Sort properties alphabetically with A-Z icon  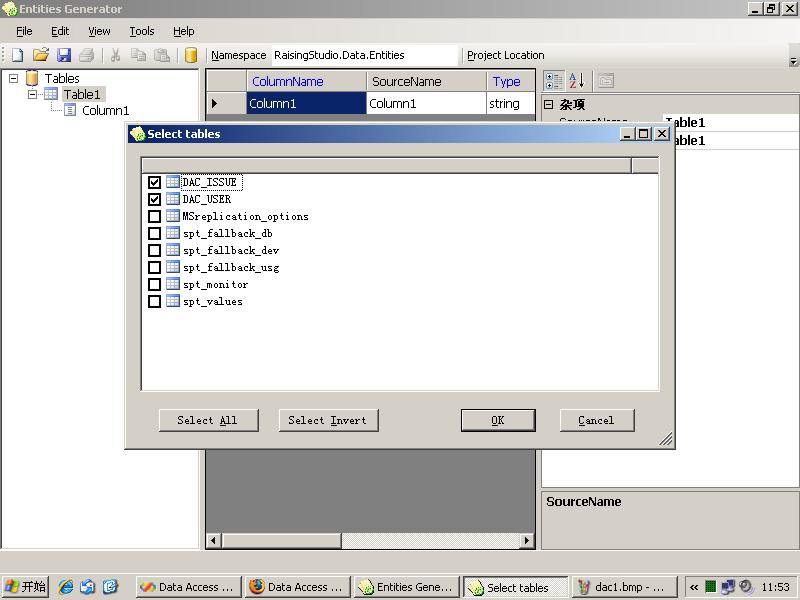pos(577,81)
